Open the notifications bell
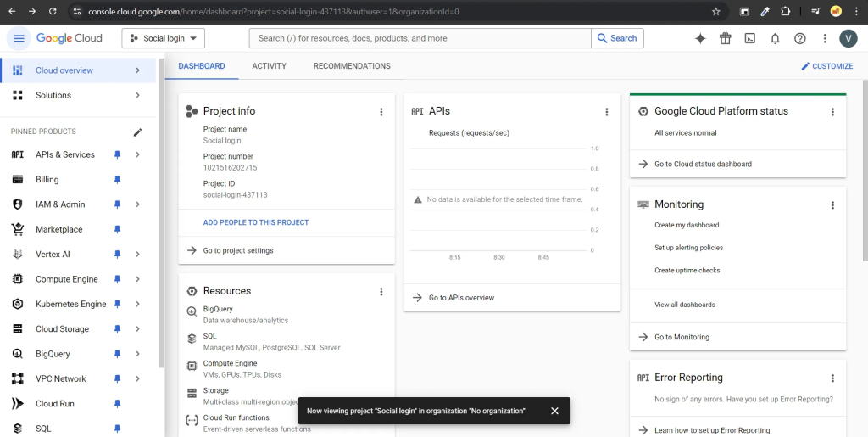Image resolution: width=868 pixels, height=437 pixels. coord(775,38)
